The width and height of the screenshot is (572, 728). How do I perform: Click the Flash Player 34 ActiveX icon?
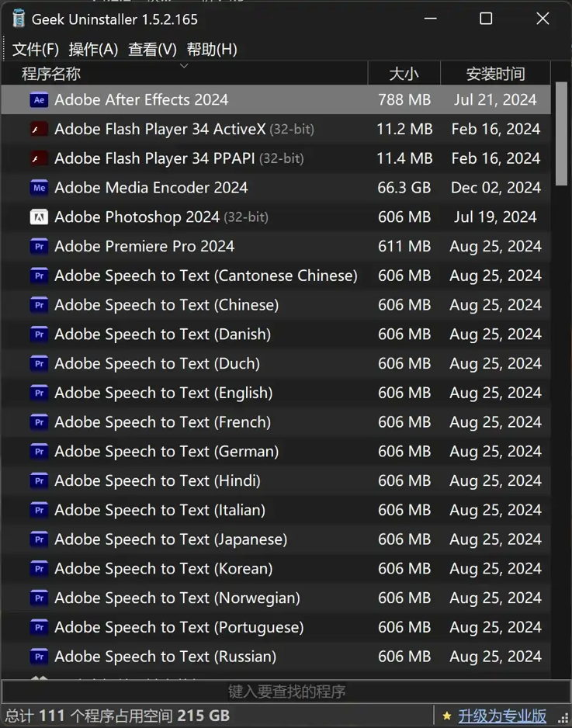click(39, 129)
